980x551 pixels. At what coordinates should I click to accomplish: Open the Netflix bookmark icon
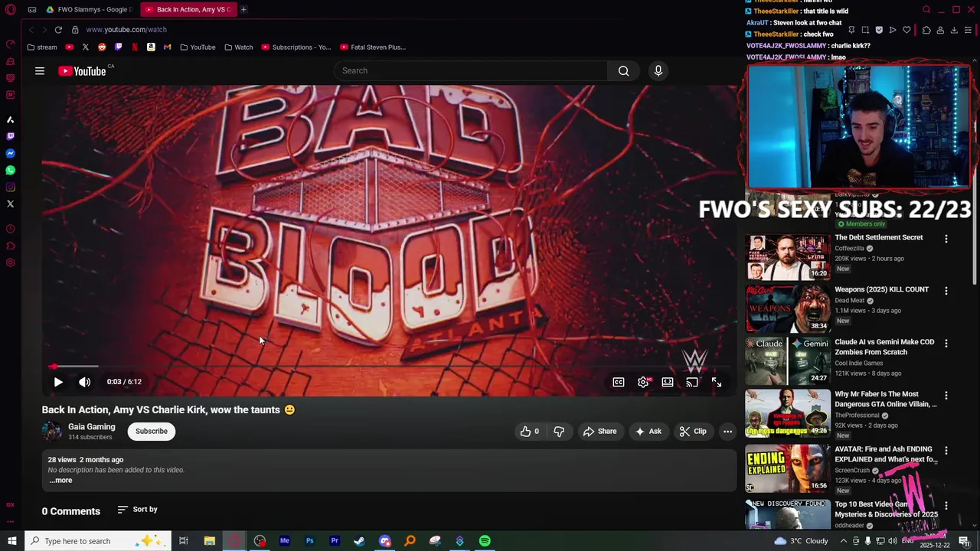tap(135, 47)
